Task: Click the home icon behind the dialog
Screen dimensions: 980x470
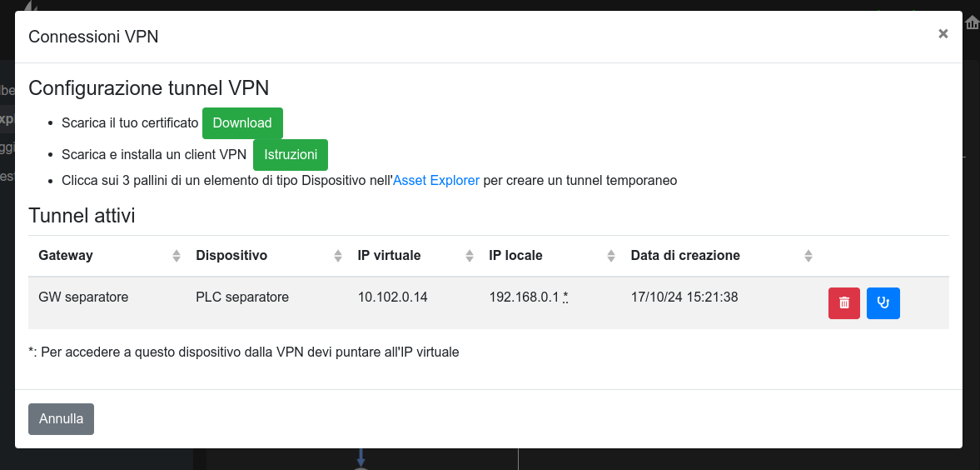Action: [972, 23]
